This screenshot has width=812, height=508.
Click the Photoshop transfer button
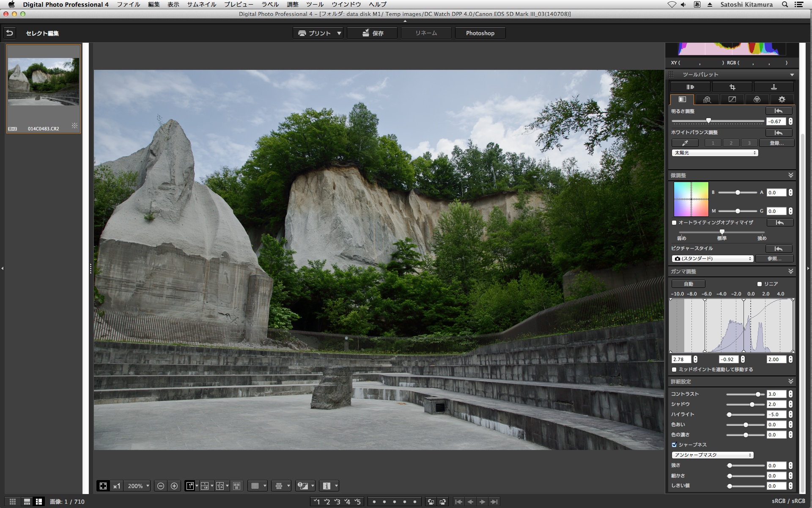click(x=480, y=33)
